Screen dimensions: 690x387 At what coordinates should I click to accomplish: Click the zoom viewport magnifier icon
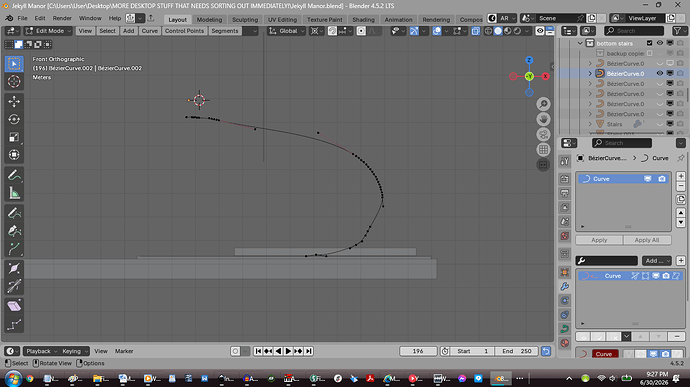coord(543,104)
